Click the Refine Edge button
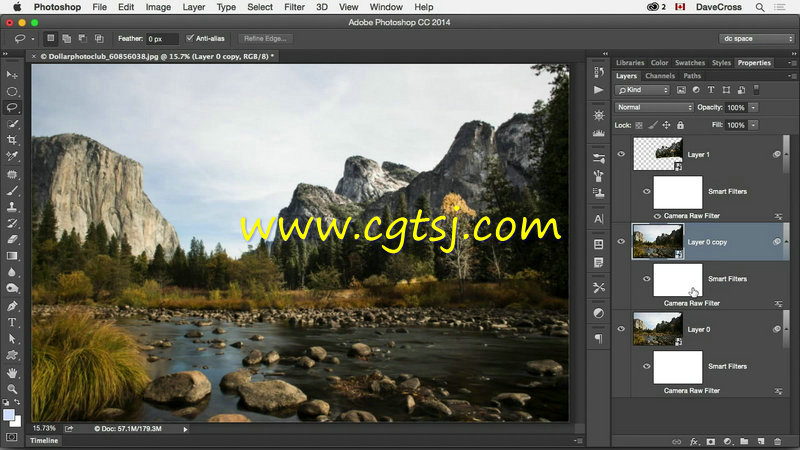 tap(265, 39)
